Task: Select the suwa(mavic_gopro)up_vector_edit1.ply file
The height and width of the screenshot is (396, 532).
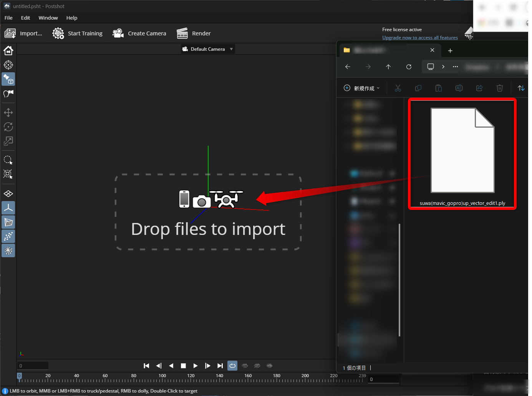Action: (462, 154)
